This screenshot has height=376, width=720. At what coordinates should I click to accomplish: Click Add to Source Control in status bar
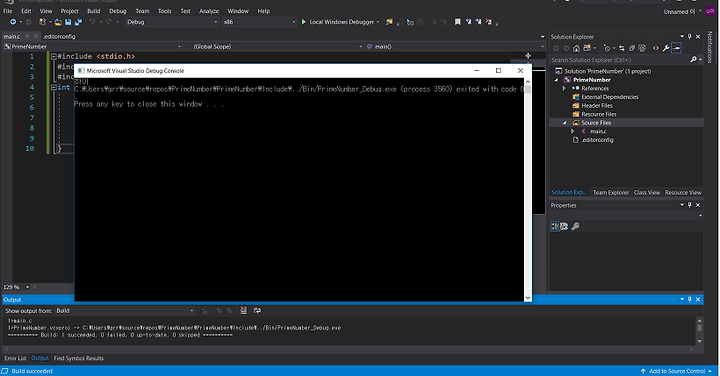[677, 371]
